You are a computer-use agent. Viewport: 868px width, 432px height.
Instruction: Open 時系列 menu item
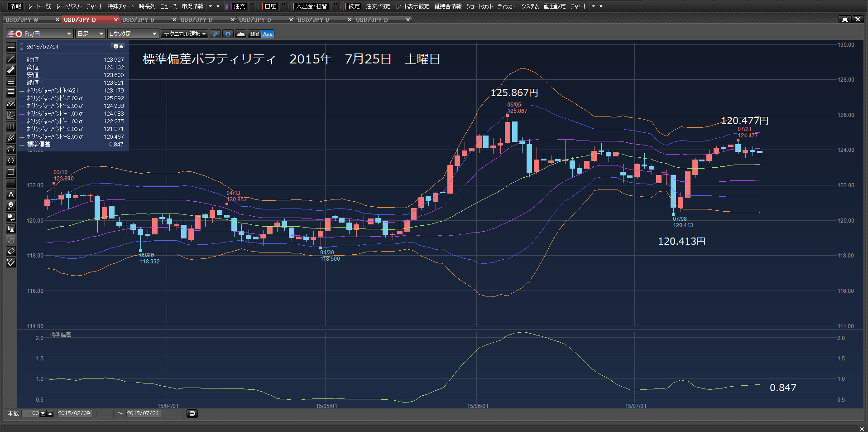[147, 6]
